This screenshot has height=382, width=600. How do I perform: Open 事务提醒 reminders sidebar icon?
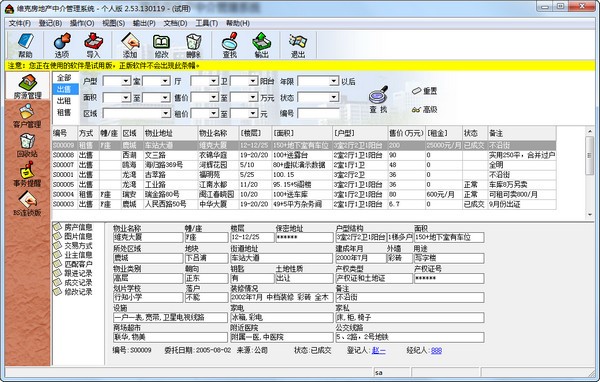pyautogui.click(x=27, y=175)
